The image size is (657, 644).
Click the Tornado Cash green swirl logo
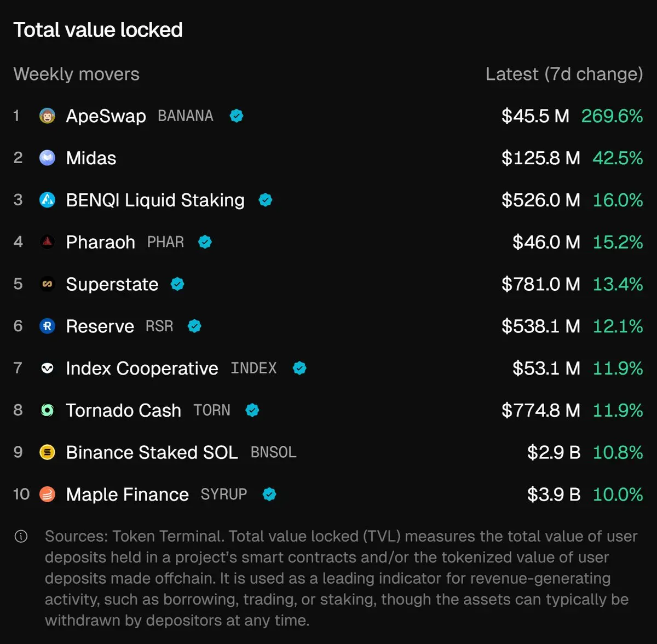pyautogui.click(x=48, y=410)
